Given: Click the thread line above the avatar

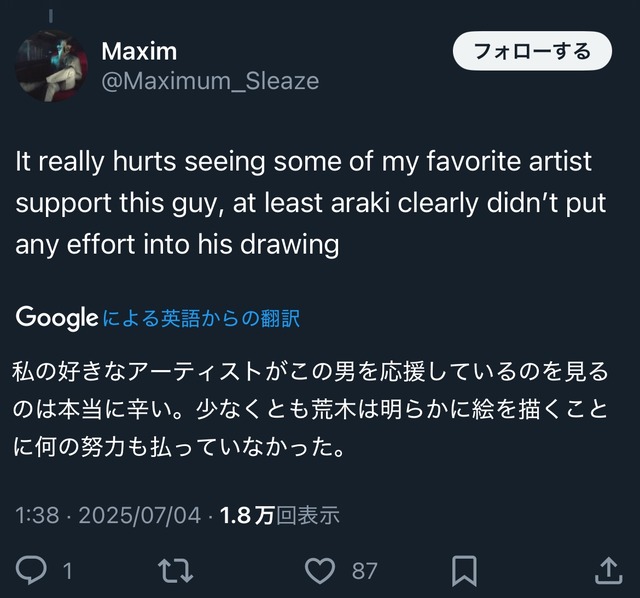Looking at the screenshot, I should point(50,14).
